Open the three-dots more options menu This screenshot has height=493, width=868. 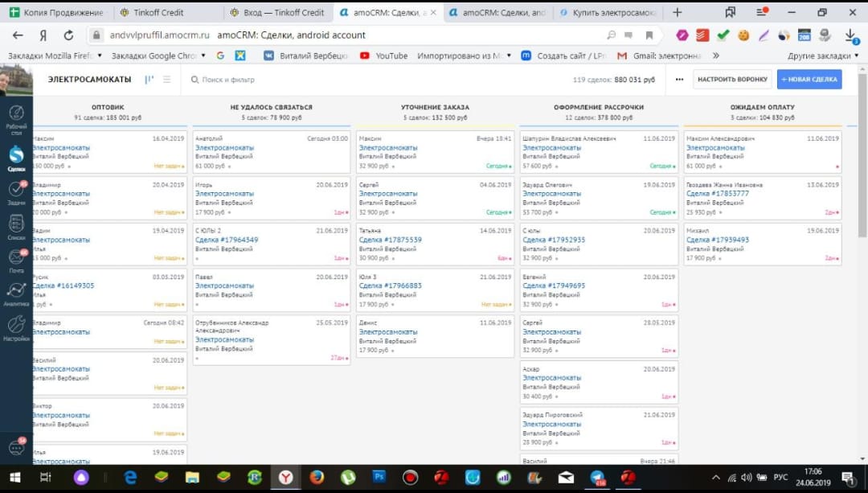tap(679, 80)
